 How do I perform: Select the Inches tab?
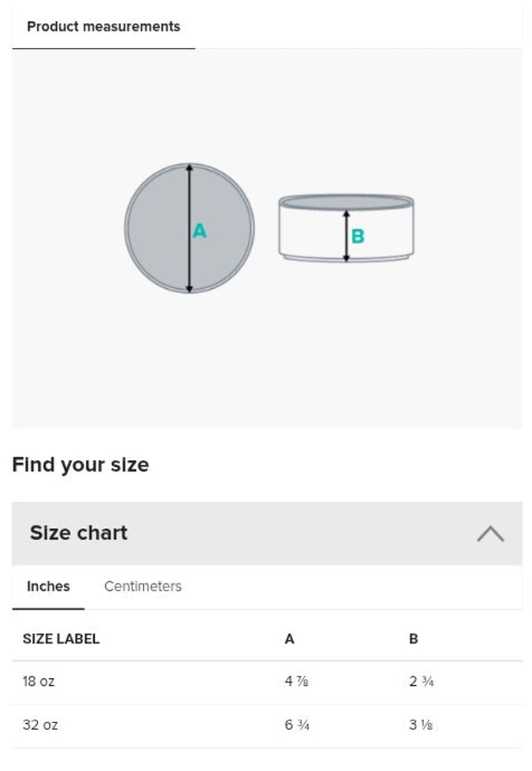click(x=48, y=586)
